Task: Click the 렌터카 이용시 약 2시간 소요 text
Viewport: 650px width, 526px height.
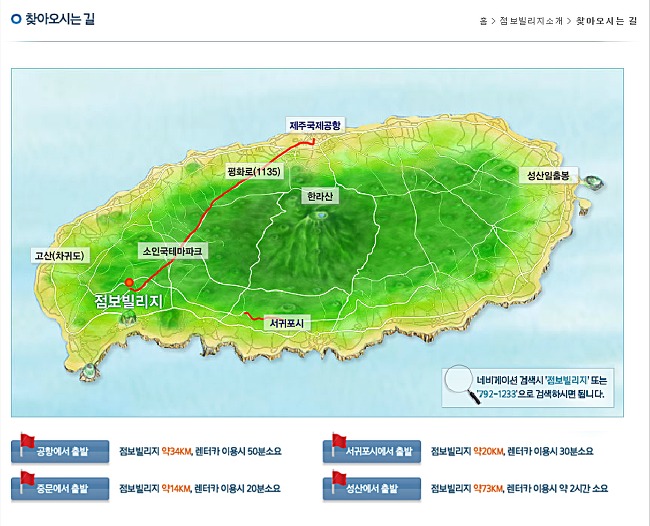Action: point(558,488)
